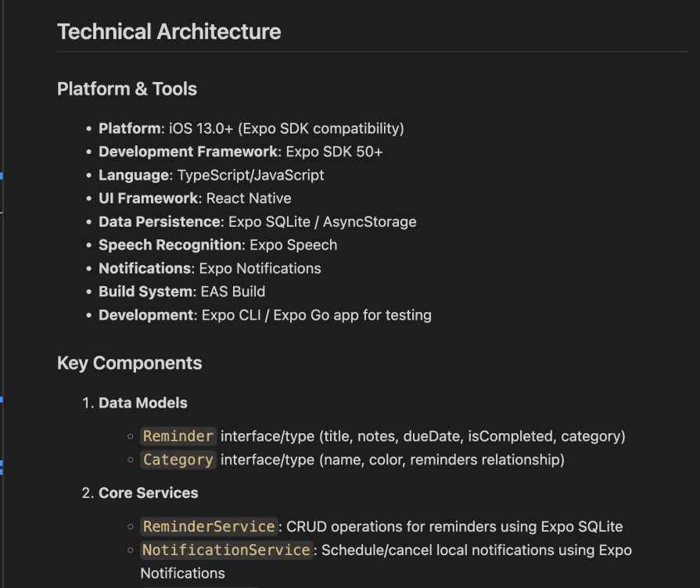Screen dimensions: 700x588
Task: Click the ReminderService inline code span
Action: (209, 527)
